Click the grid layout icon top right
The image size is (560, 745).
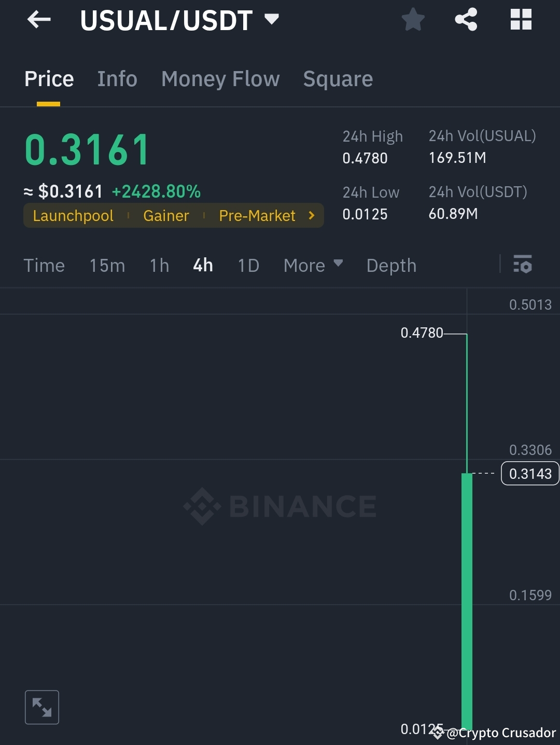point(521,20)
